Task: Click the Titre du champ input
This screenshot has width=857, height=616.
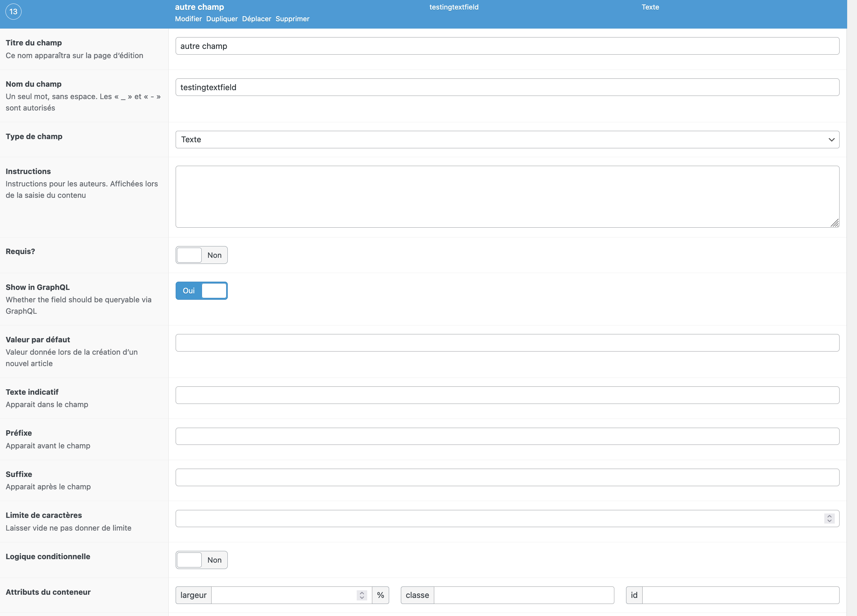Action: [506, 46]
